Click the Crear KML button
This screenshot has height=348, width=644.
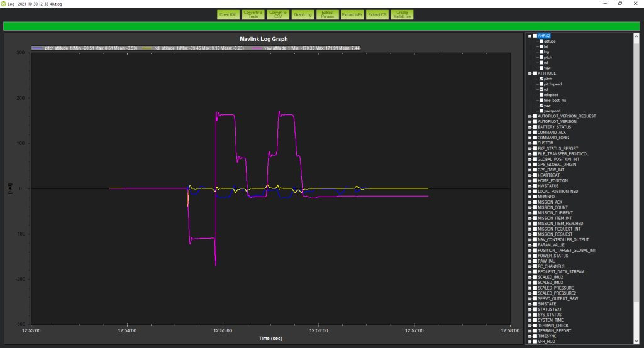(x=228, y=14)
